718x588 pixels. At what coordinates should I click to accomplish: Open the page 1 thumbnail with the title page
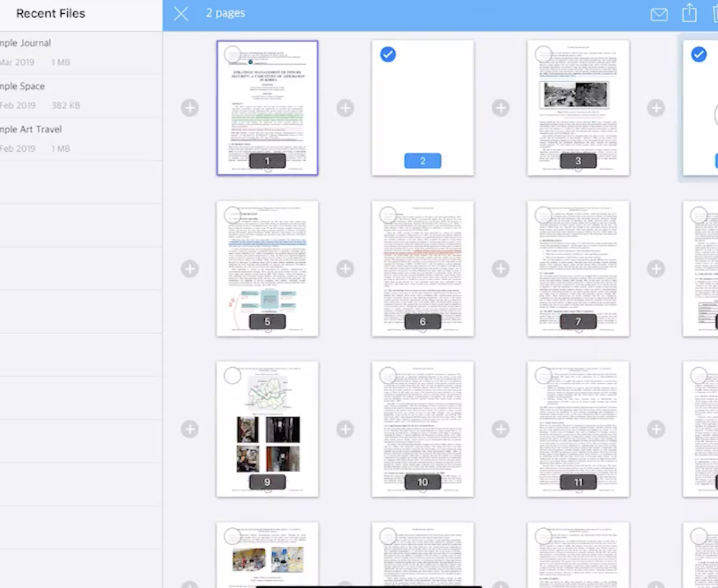267,108
